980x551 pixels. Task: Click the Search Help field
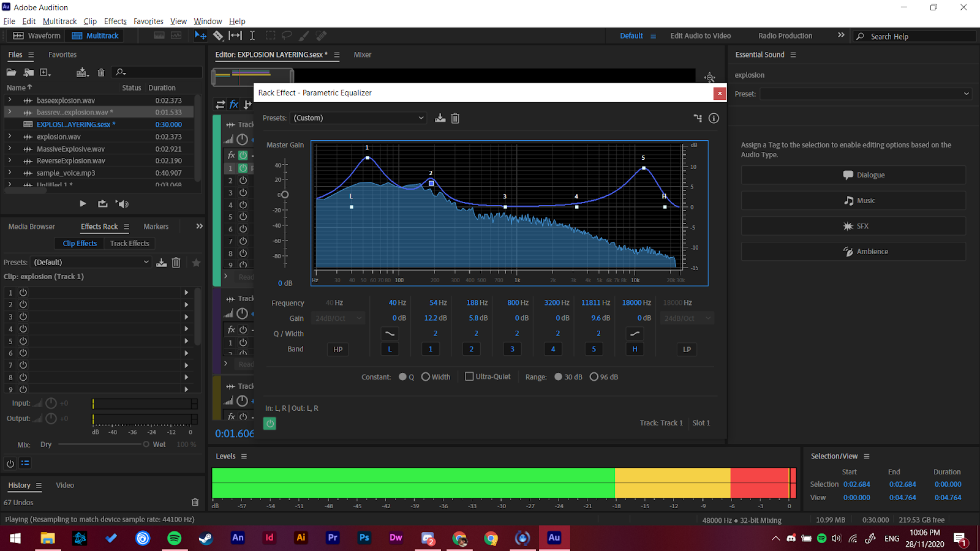pyautogui.click(x=914, y=36)
